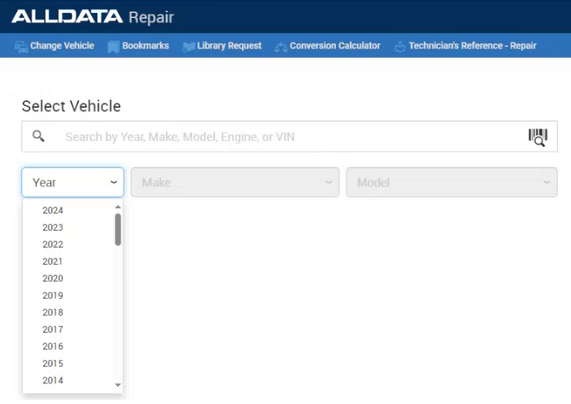Open Library Request menu item

(222, 46)
